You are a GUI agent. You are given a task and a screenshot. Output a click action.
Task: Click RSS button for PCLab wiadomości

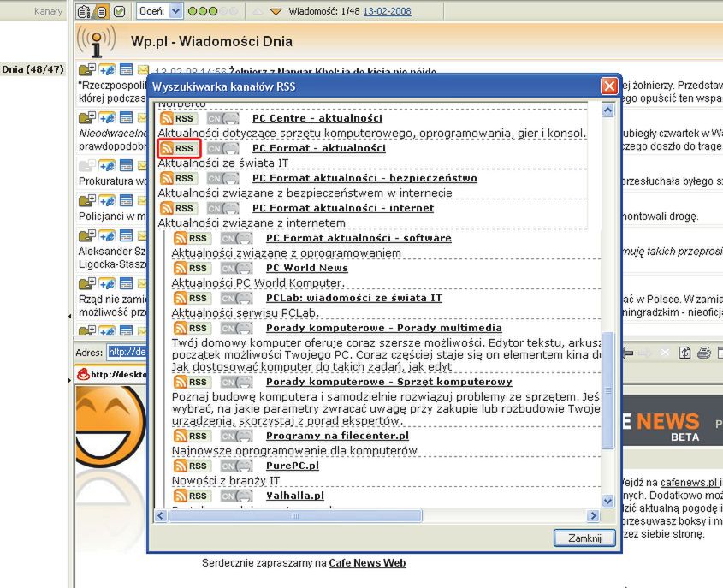pyautogui.click(x=193, y=299)
